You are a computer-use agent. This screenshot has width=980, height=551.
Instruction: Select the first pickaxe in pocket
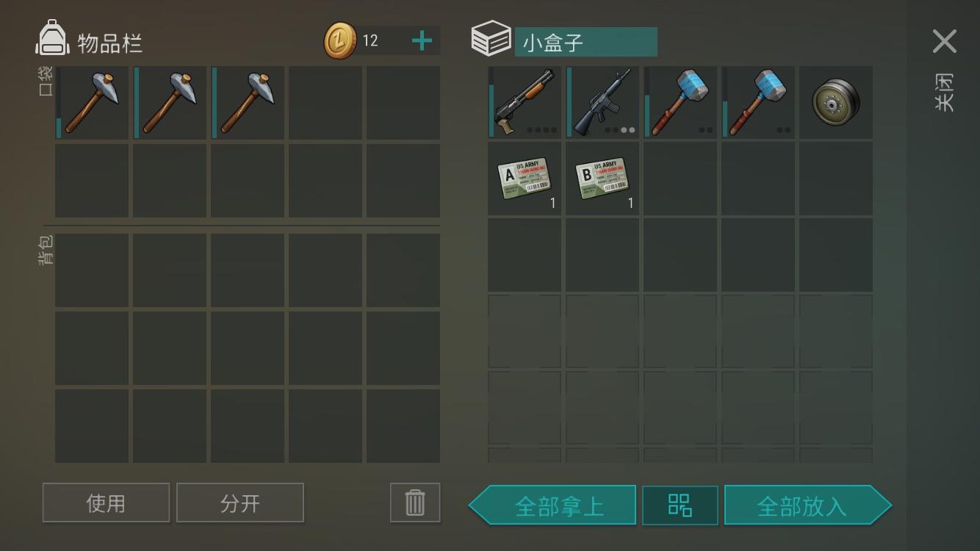pos(92,103)
